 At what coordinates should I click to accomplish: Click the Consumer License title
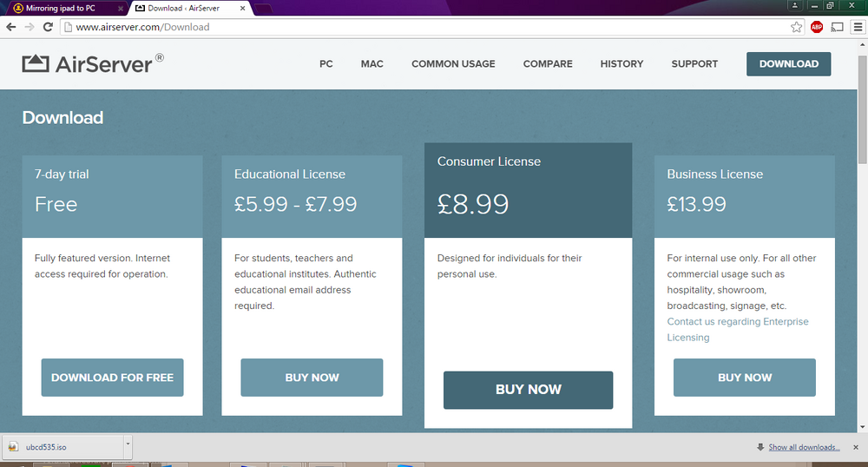click(489, 161)
